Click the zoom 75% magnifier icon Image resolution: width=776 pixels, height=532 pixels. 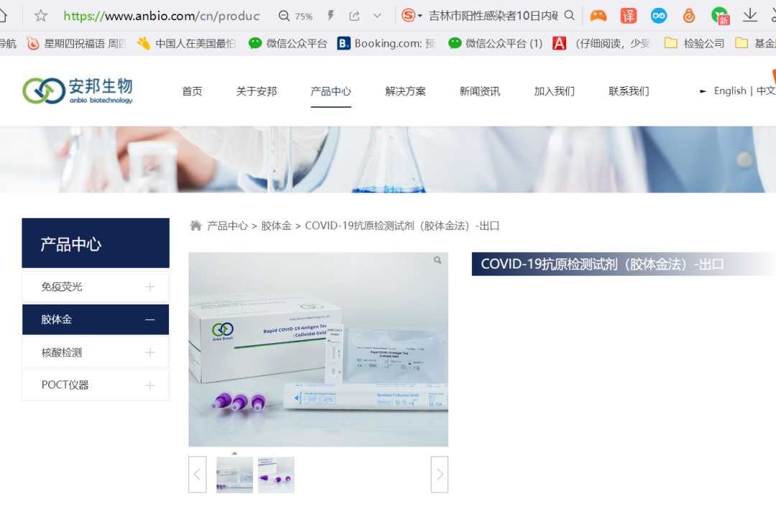(285, 16)
